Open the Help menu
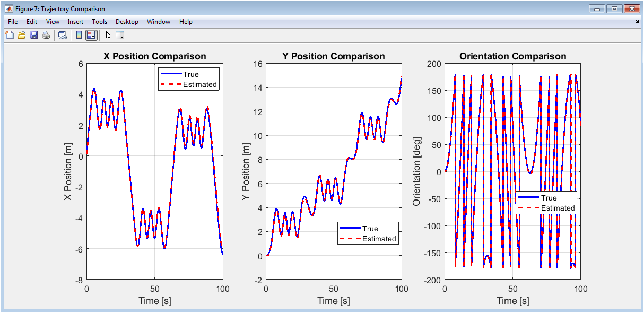 click(186, 22)
